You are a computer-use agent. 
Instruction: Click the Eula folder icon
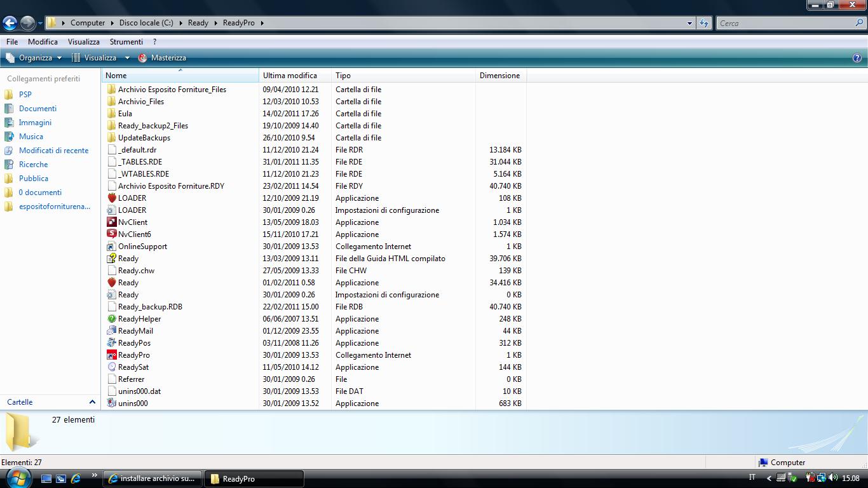[112, 114]
